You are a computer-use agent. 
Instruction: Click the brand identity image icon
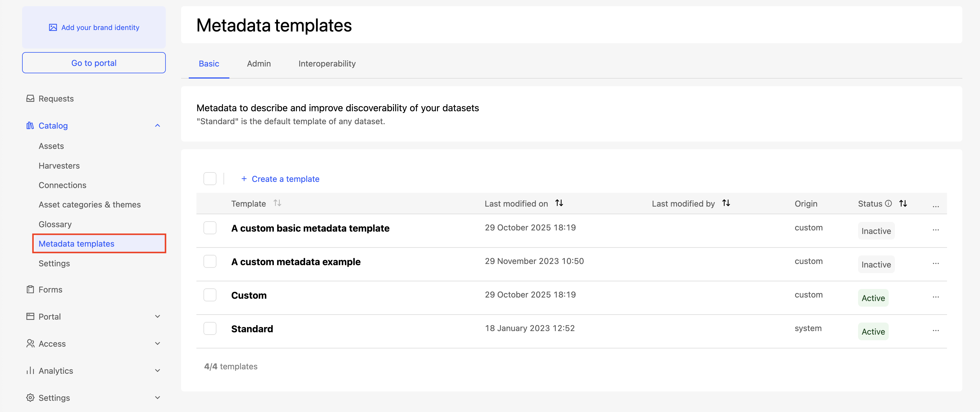click(x=53, y=27)
